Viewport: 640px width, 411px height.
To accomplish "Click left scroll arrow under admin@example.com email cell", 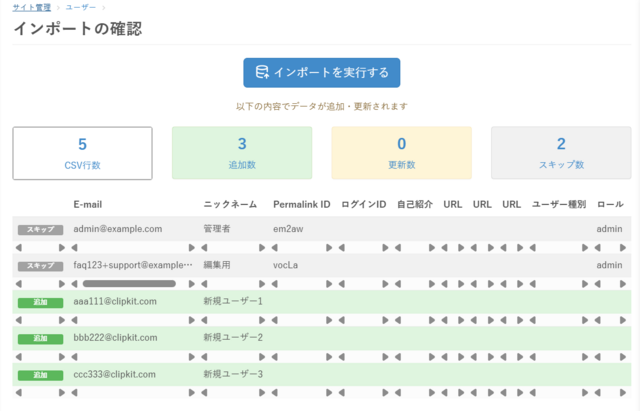I will pos(74,248).
